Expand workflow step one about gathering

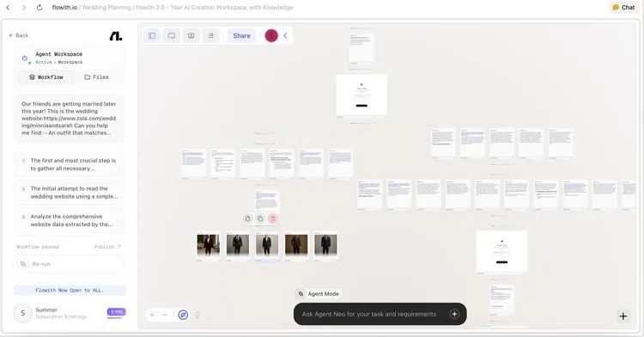point(69,164)
